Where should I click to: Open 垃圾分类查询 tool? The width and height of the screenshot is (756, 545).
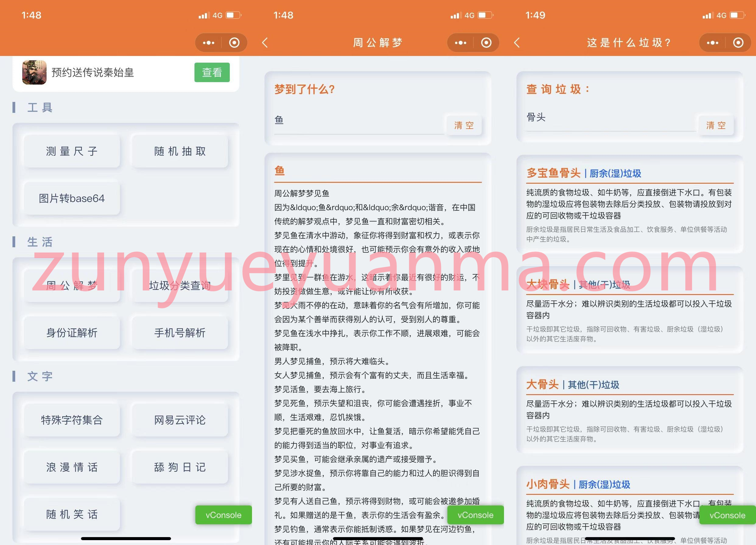pyautogui.click(x=180, y=286)
